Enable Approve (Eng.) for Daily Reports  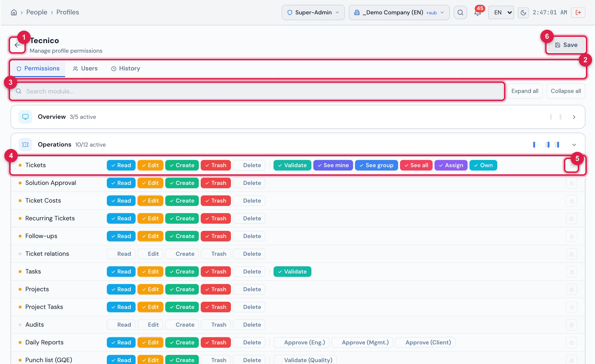point(301,342)
